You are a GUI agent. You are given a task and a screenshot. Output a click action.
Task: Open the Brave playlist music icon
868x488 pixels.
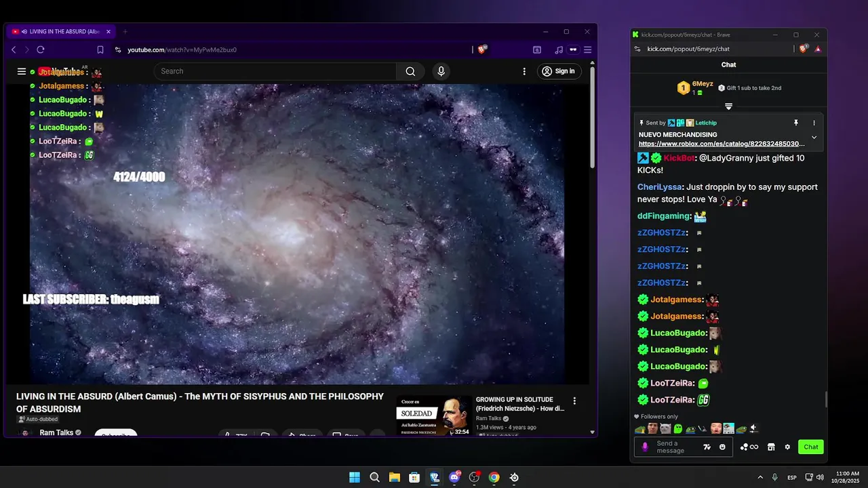tap(559, 49)
